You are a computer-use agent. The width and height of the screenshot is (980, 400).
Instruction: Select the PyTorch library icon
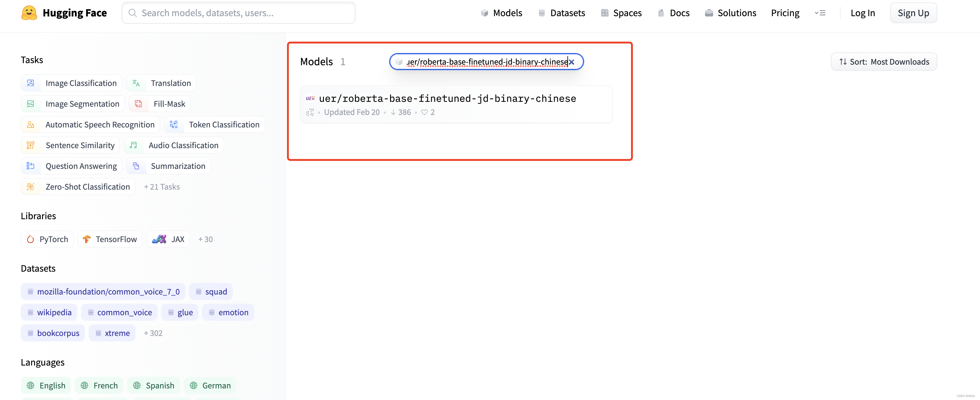[30, 239]
